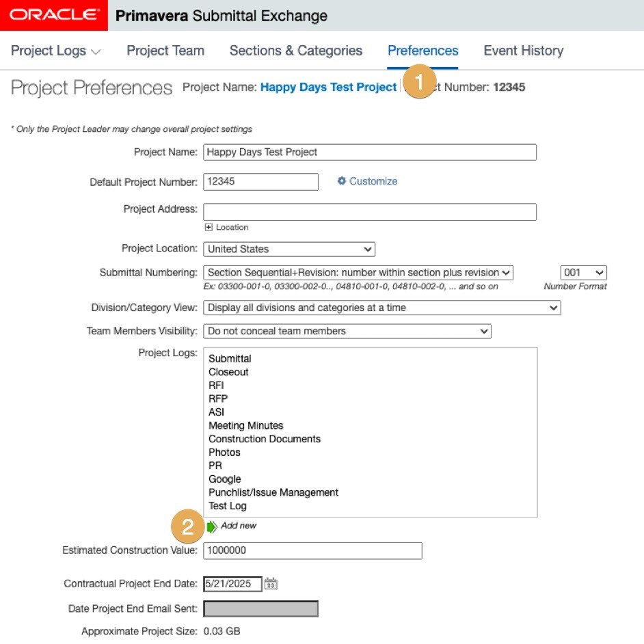The image size is (644, 644).
Task: Click the Add new link
Action: 239,526
